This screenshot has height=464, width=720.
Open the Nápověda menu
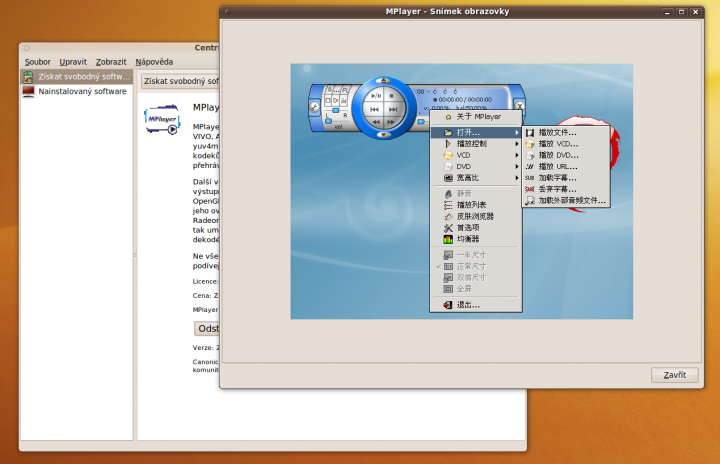pyautogui.click(x=154, y=62)
